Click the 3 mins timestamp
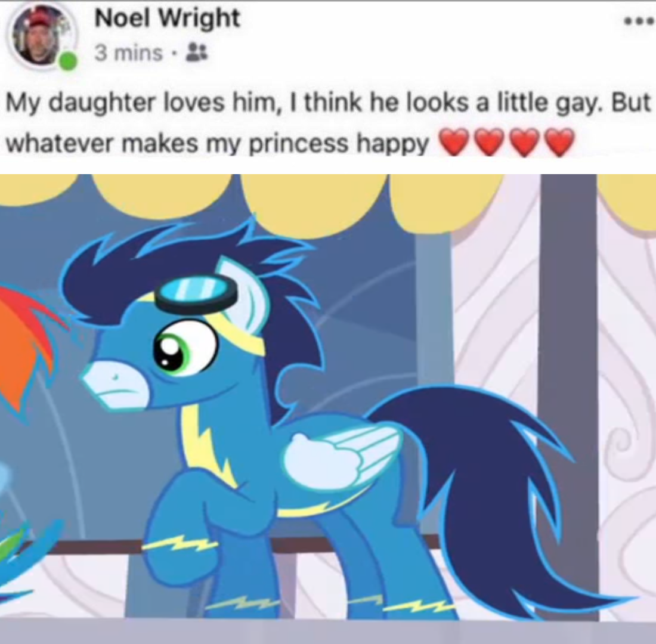The height and width of the screenshot is (644, 656). point(128,53)
